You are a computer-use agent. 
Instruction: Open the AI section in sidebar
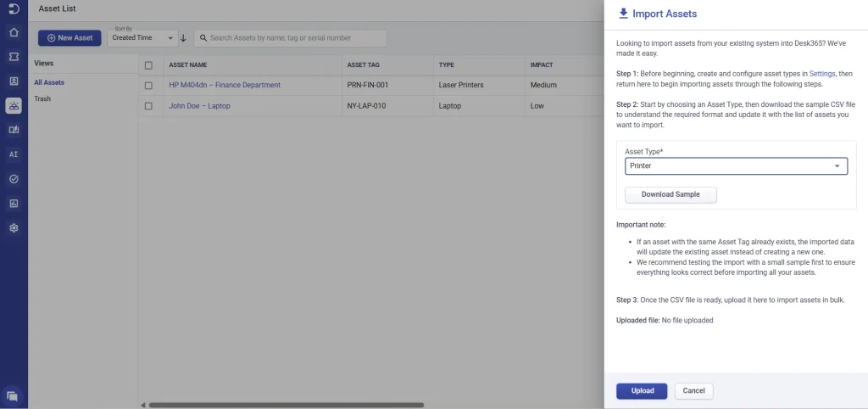(14, 154)
